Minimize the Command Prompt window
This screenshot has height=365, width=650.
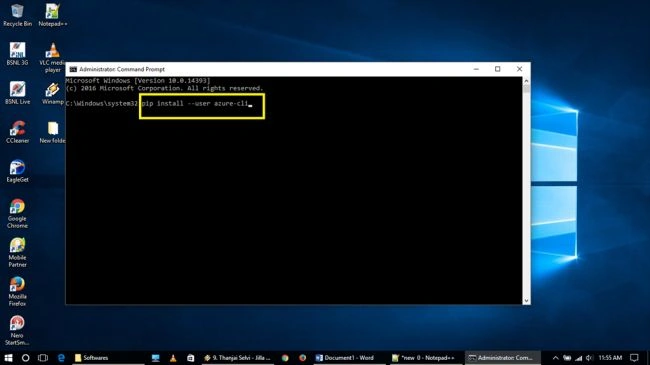click(x=476, y=69)
